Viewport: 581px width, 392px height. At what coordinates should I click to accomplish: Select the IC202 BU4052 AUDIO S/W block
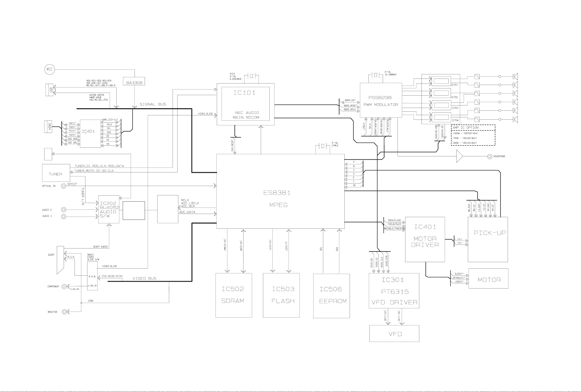pyautogui.click(x=109, y=209)
